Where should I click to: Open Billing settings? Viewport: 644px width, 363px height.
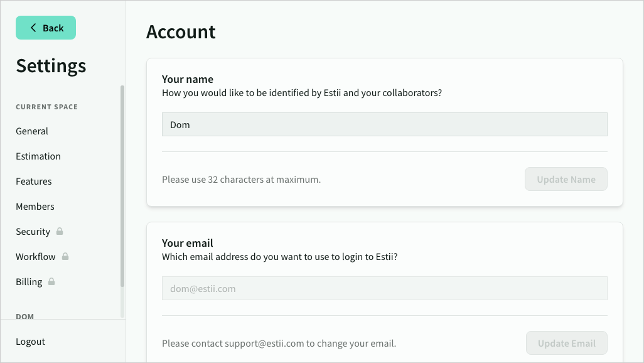pyautogui.click(x=29, y=282)
